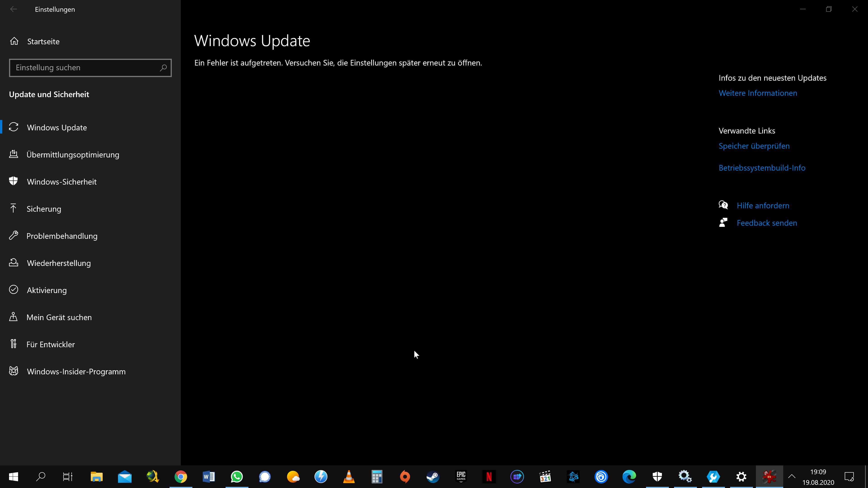Click Weitere Informationen link
The image size is (868, 488).
click(x=758, y=93)
